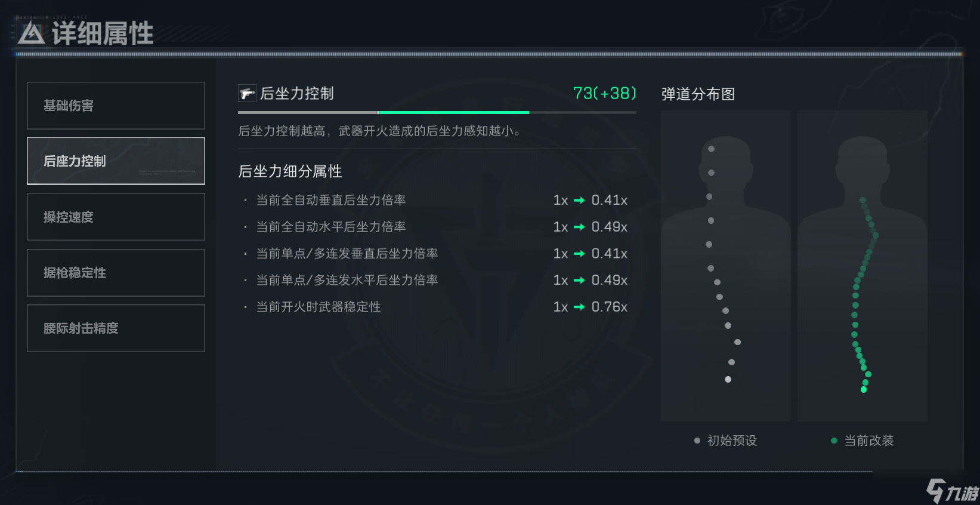Click the 73(+38) recoil value
This screenshot has height=505, width=980.
pyautogui.click(x=604, y=94)
